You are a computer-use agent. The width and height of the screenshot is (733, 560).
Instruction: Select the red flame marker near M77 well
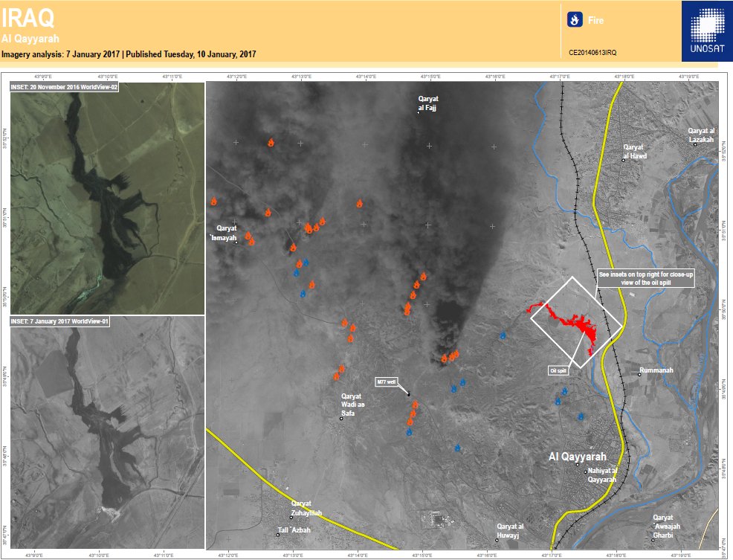pos(413,405)
